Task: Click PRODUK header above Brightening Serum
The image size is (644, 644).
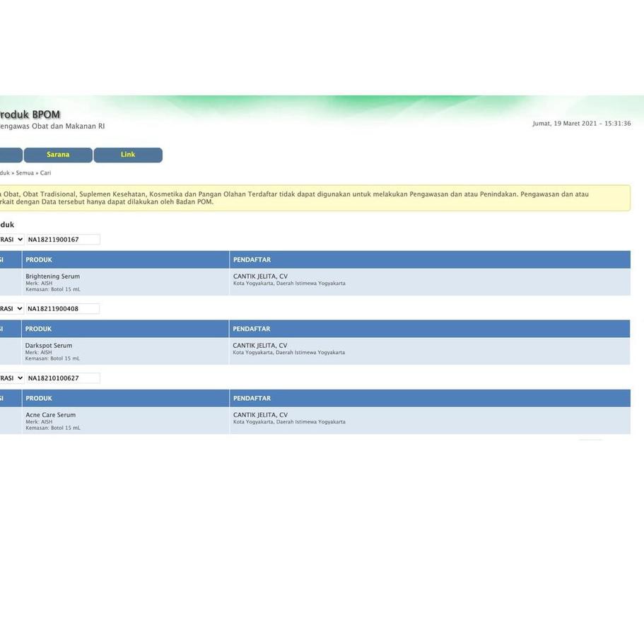Action: click(x=39, y=259)
